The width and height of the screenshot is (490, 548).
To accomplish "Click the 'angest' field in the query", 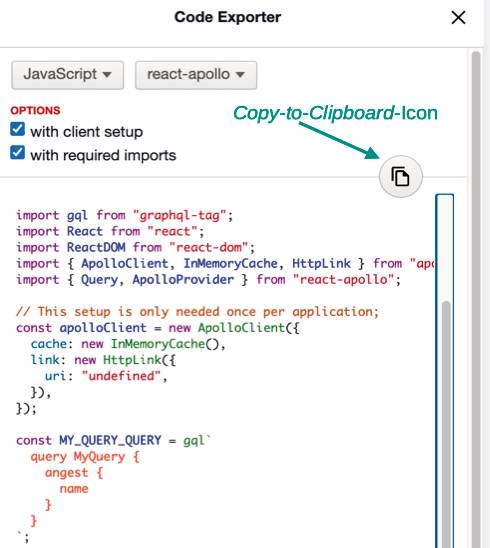I will point(66,473).
